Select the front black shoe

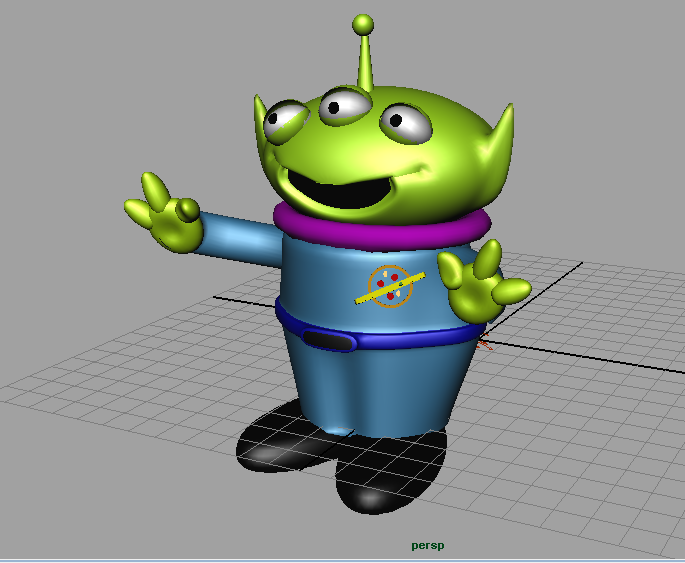click(x=391, y=474)
